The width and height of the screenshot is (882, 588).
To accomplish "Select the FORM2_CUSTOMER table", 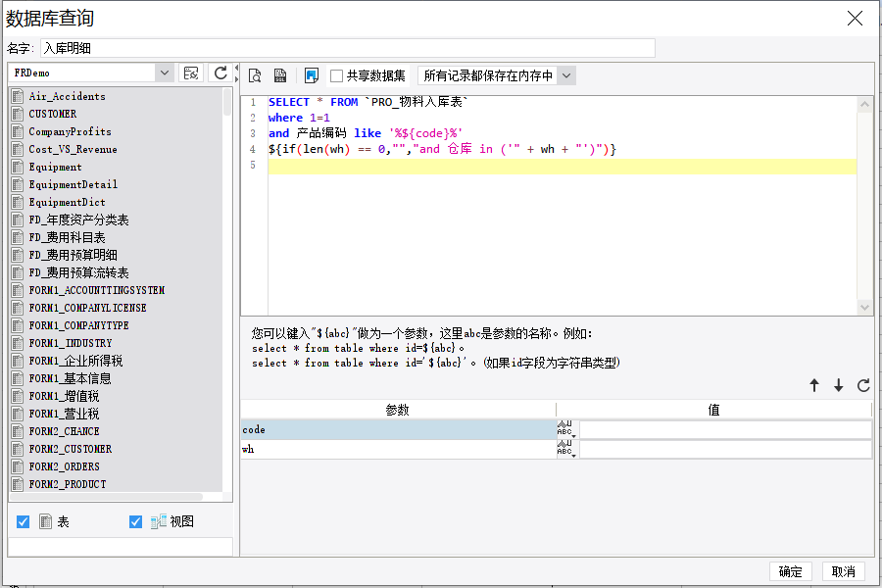I will coord(71,449).
